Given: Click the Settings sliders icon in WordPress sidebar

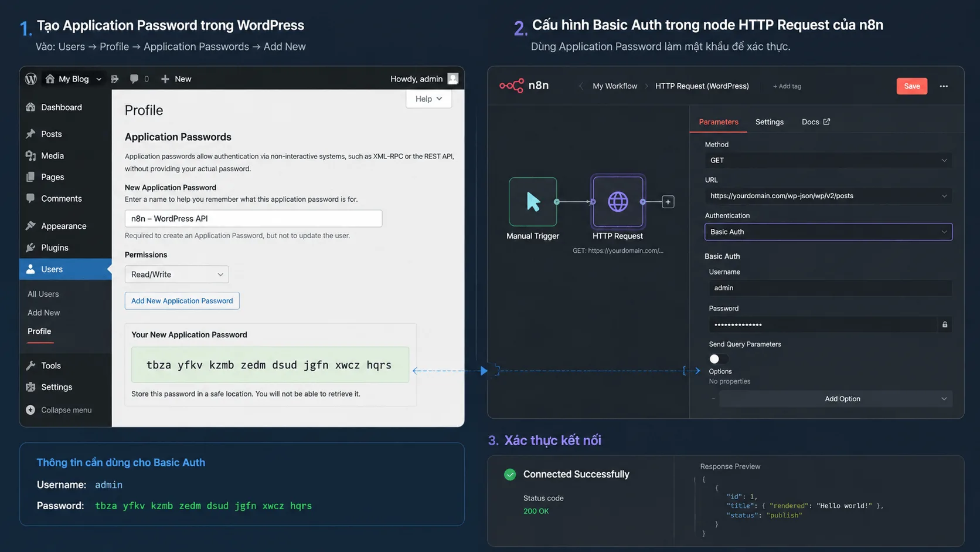Looking at the screenshot, I should tap(30, 387).
